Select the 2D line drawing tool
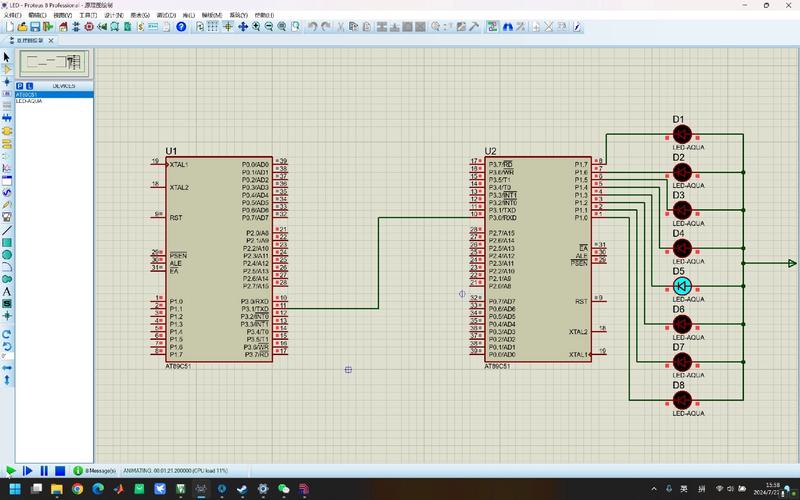 (7, 231)
